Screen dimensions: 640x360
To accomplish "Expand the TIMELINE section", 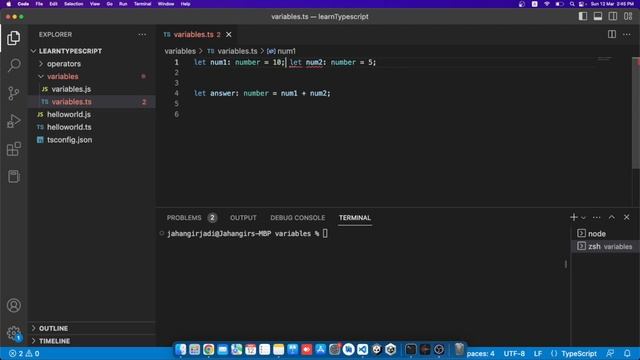I will 92,341.
